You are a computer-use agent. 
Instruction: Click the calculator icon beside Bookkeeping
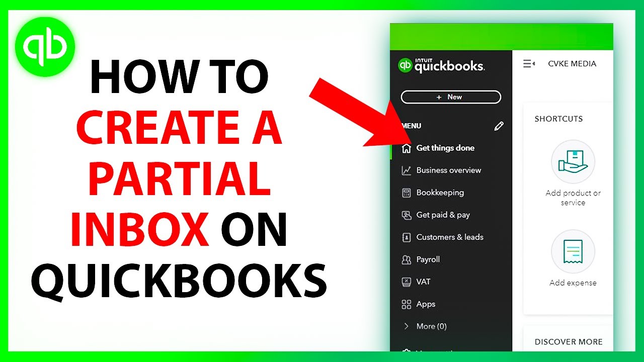(x=407, y=193)
